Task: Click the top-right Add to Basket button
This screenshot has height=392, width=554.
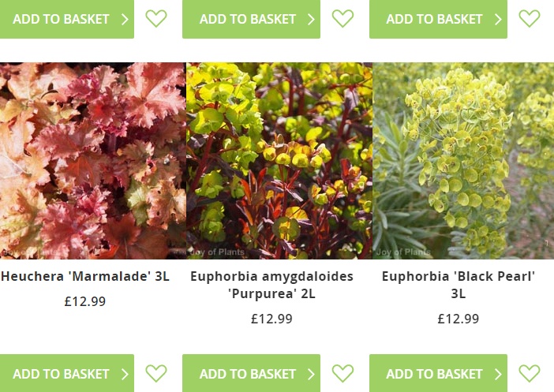Action: click(x=438, y=19)
